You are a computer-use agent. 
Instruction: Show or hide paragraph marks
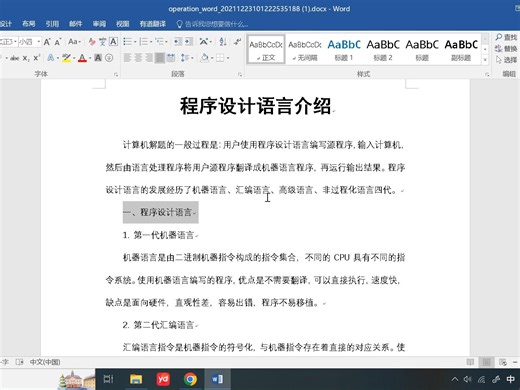(x=237, y=42)
